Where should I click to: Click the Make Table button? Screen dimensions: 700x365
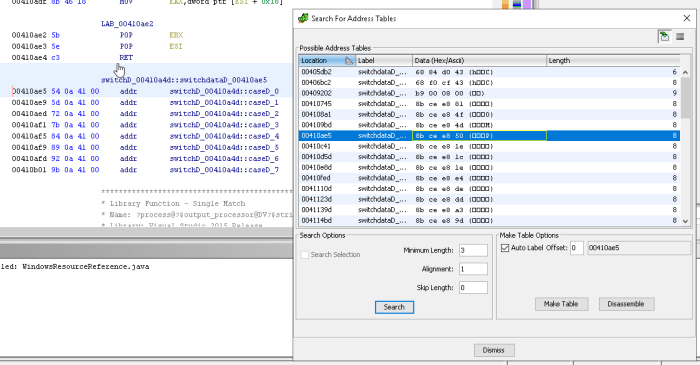(x=561, y=304)
